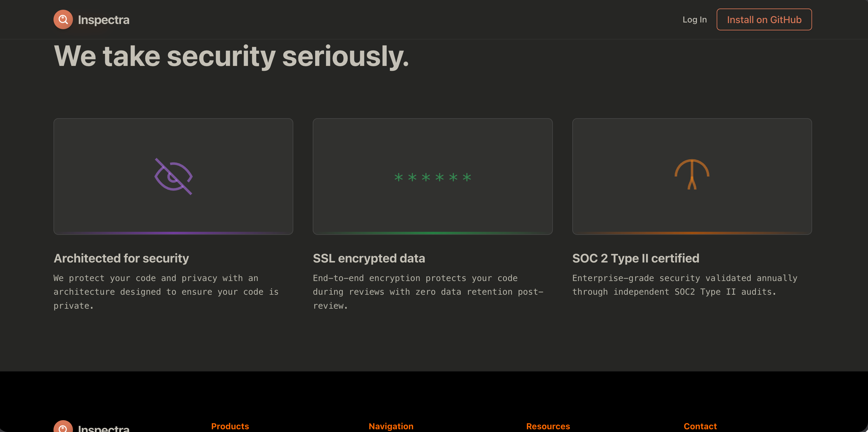Click the Inspectra magnifier logo icon in header
Image resolution: width=868 pixels, height=432 pixels.
pos(63,19)
